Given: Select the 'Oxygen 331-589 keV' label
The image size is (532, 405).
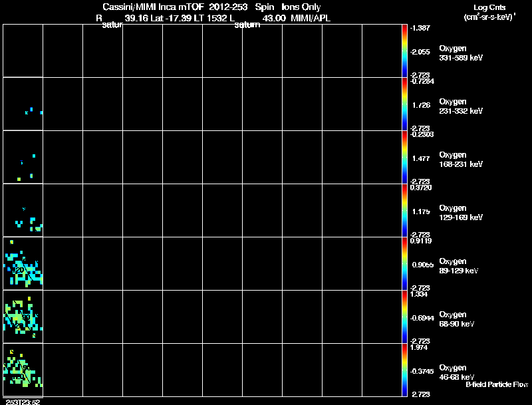Looking at the screenshot, I should pyautogui.click(x=461, y=53).
